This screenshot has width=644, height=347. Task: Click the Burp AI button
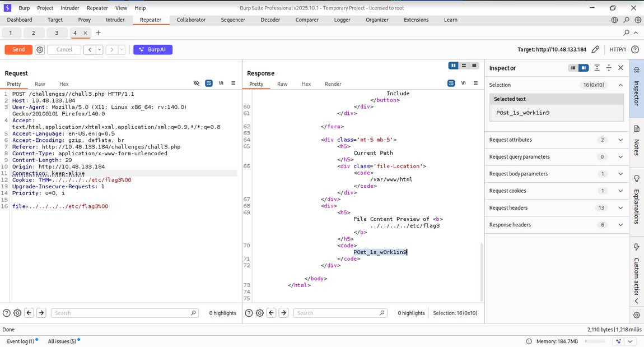(153, 50)
